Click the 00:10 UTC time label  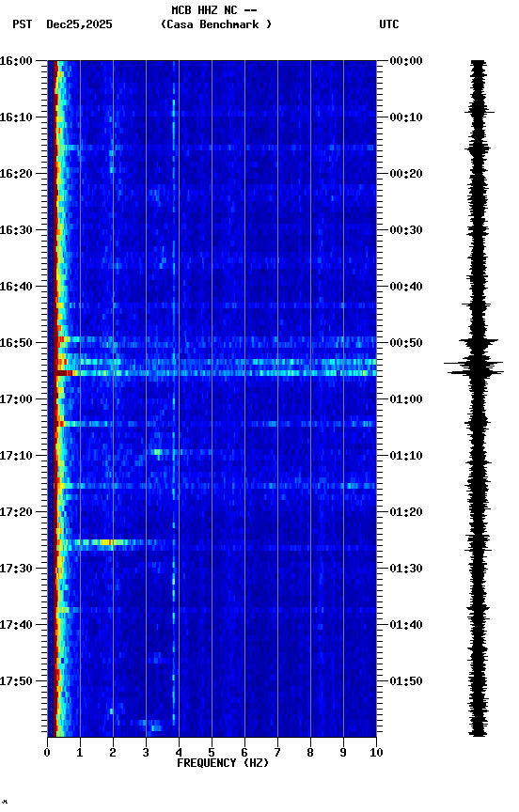406,117
